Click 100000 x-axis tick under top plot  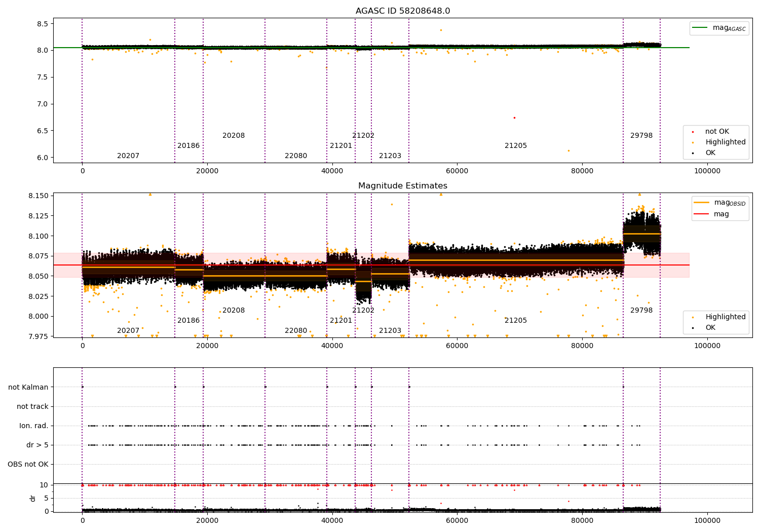pos(707,171)
